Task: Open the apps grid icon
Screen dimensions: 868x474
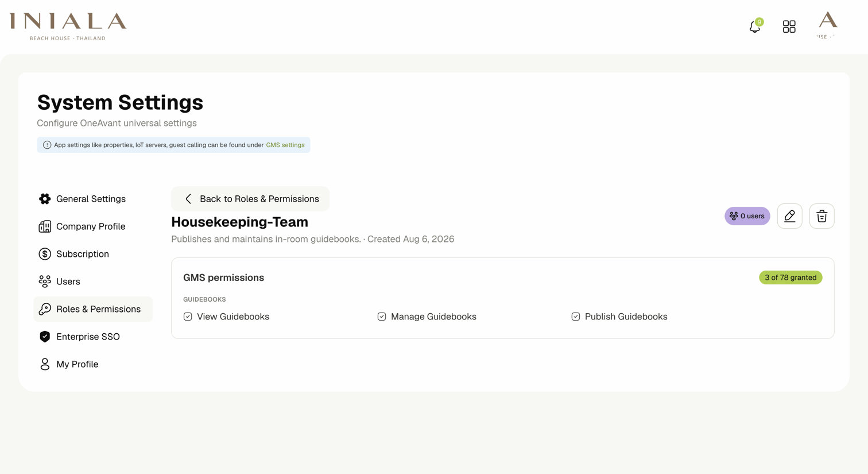Action: [789, 26]
